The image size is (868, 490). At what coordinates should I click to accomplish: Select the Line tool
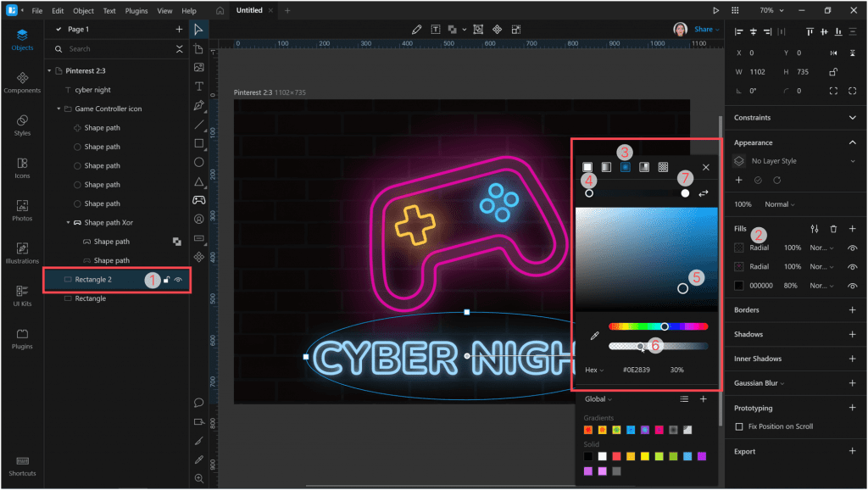[198, 125]
